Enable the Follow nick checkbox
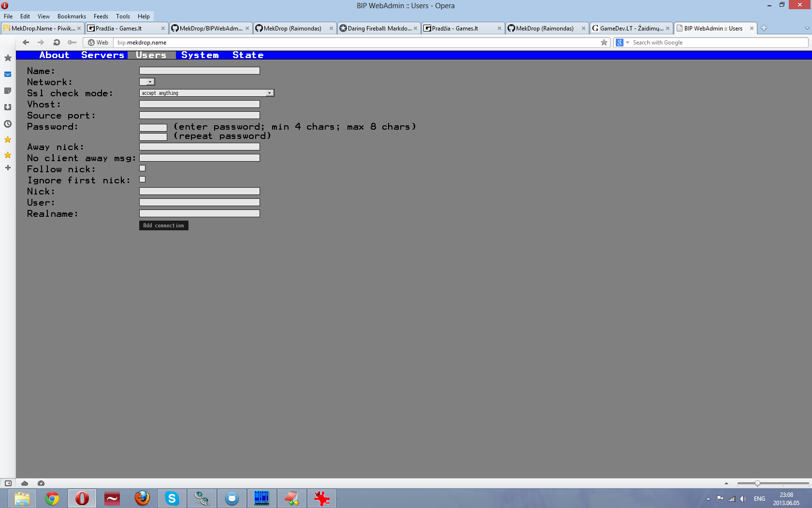812x508 pixels. click(143, 168)
